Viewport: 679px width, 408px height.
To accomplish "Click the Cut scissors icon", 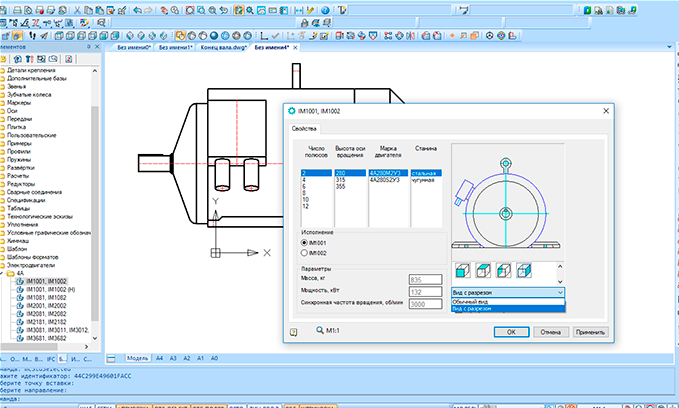I will click(x=77, y=10).
